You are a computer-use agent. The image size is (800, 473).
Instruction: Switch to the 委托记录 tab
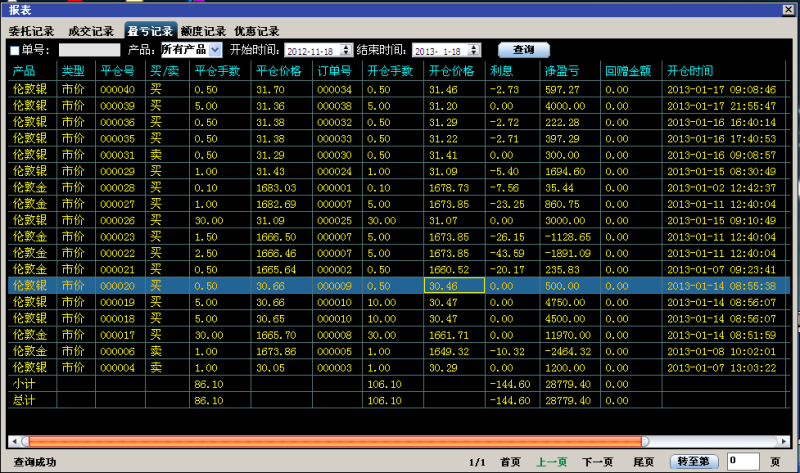(31, 31)
